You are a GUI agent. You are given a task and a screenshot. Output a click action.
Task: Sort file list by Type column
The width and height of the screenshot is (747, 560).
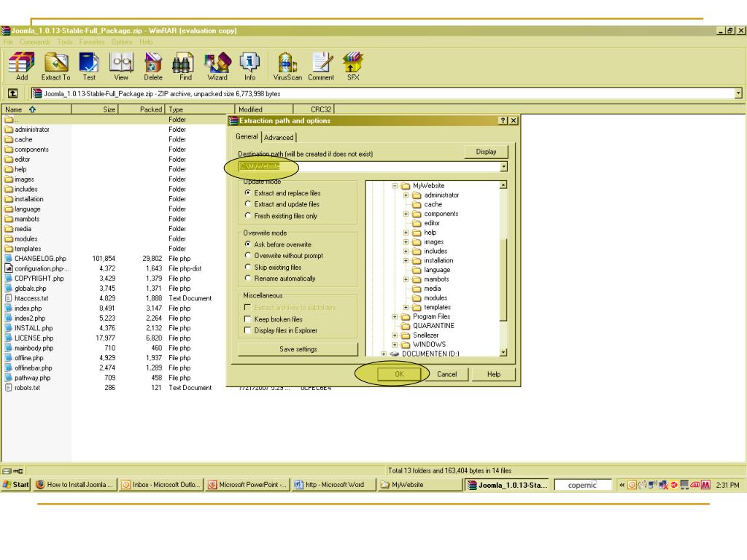pos(200,109)
